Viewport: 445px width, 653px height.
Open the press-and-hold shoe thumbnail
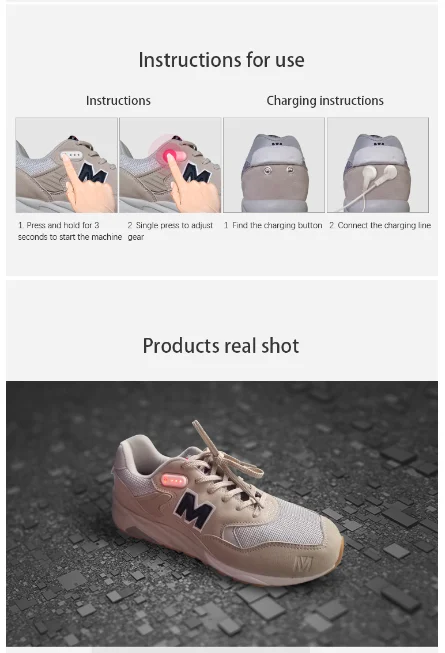point(67,165)
